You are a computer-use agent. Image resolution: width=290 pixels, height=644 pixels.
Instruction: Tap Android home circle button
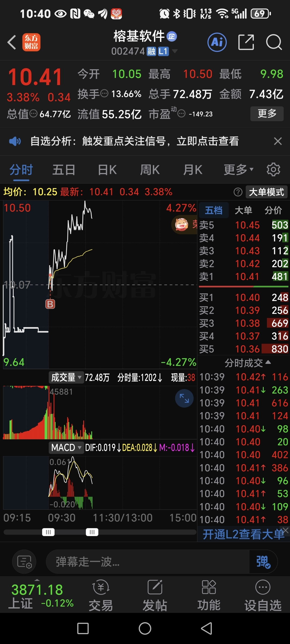click(x=145, y=628)
